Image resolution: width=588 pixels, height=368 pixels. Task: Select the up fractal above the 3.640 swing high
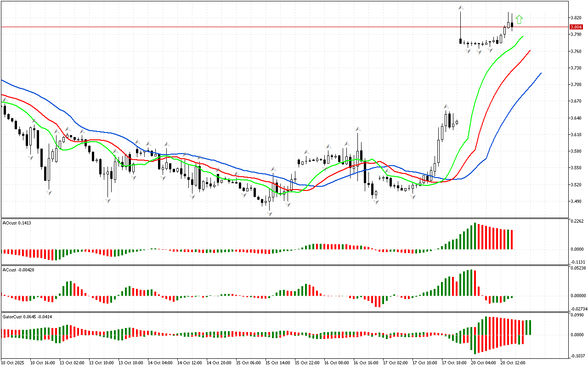(446, 107)
